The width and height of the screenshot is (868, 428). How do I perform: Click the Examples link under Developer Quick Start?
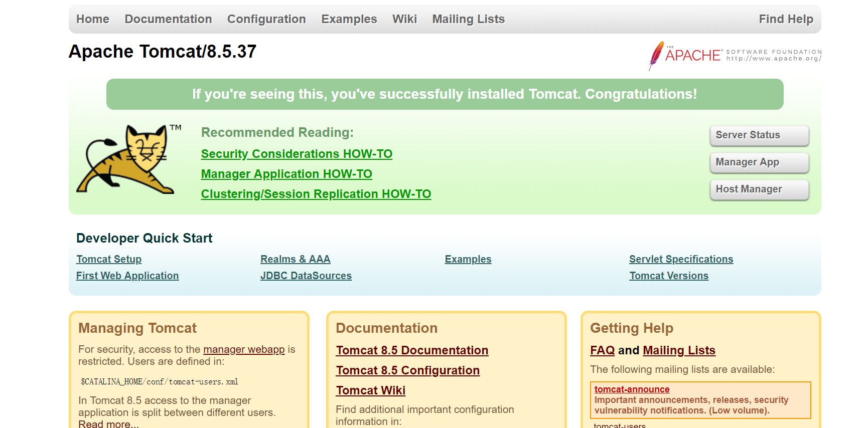pos(468,259)
